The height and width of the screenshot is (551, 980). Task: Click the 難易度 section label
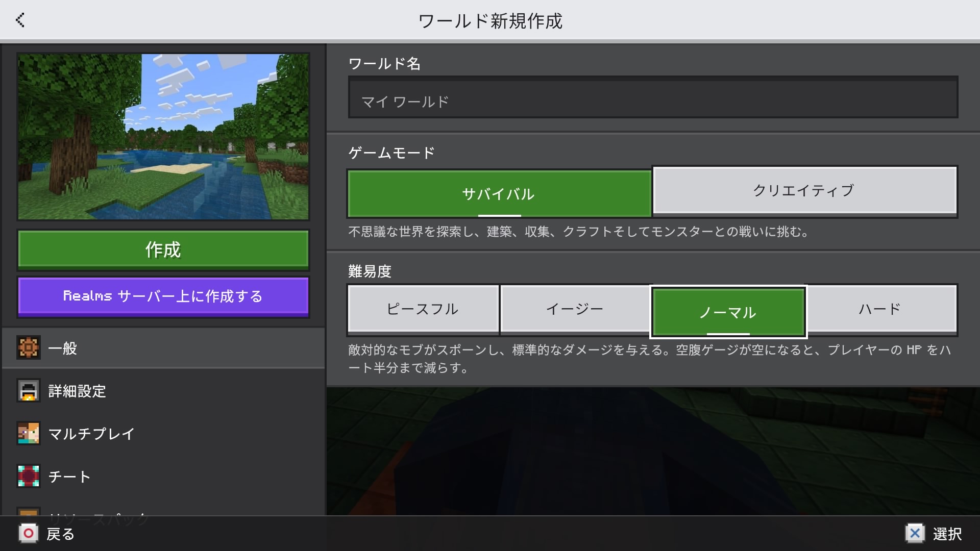tap(370, 271)
